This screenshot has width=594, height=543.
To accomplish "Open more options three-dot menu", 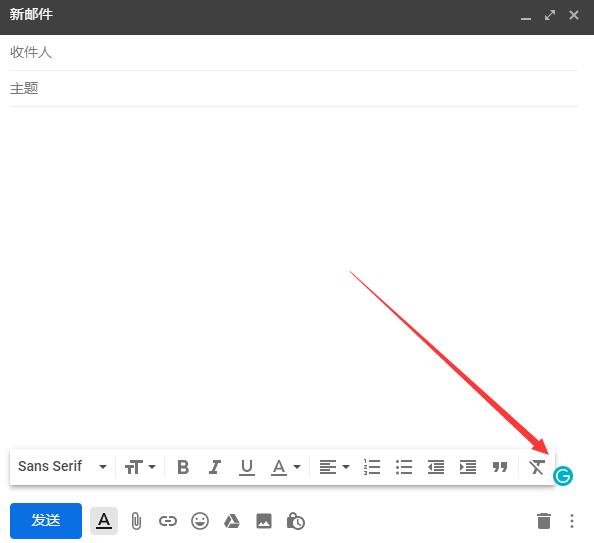I will pos(572,521).
